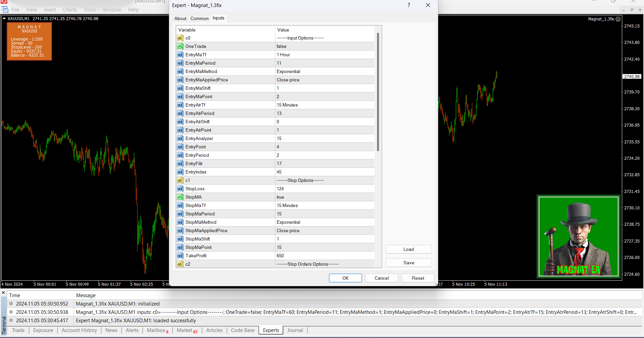Screen dimensions: 644x338
Task: Open StopMaAppliedPrice Close price dropdown
Action: (324, 231)
